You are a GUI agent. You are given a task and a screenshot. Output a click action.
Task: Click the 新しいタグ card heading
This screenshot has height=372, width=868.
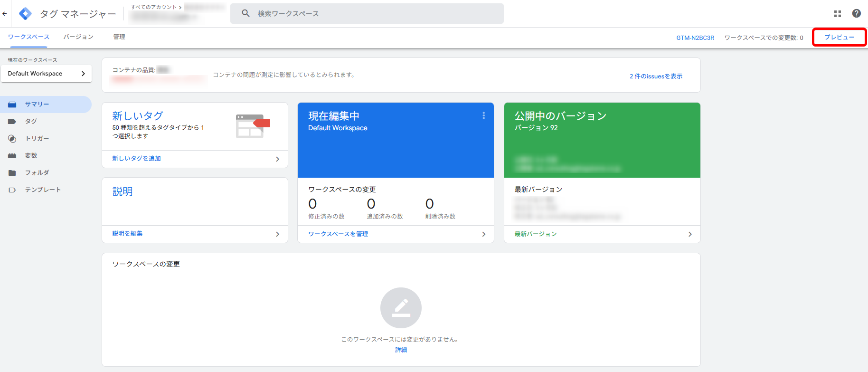(x=138, y=116)
